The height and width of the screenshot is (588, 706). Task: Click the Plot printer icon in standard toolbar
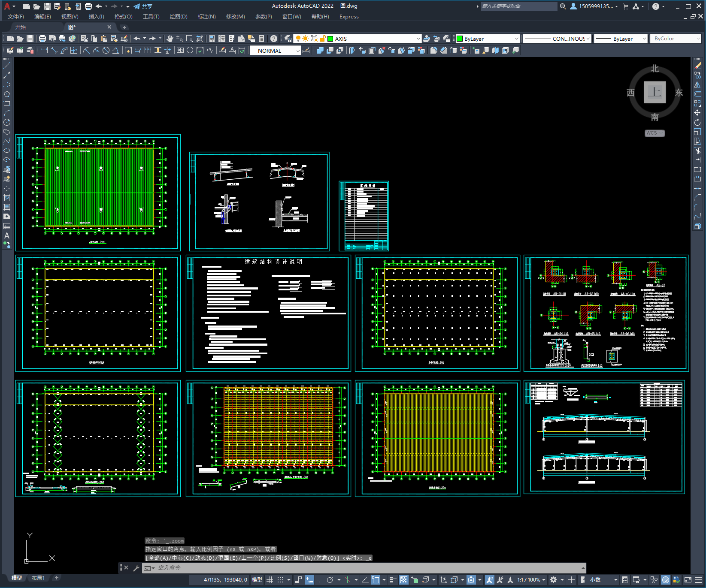tap(42, 39)
